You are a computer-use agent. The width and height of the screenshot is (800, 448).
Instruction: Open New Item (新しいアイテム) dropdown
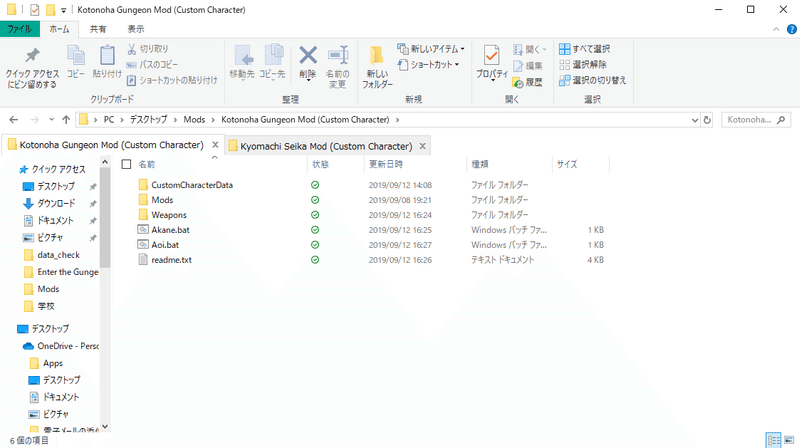431,49
